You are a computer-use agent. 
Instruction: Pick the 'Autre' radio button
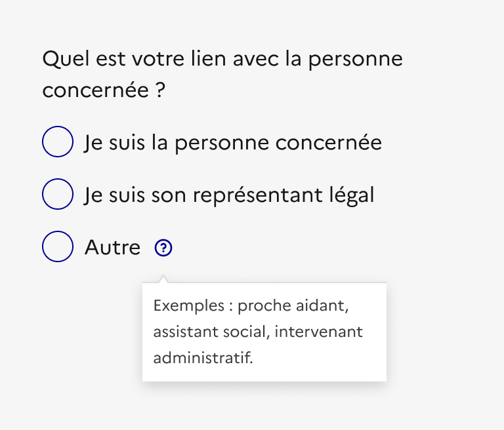coord(58,247)
